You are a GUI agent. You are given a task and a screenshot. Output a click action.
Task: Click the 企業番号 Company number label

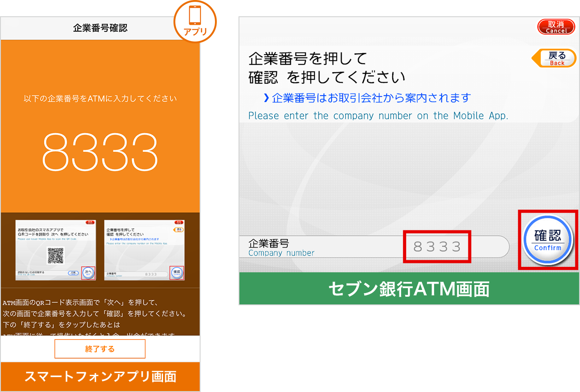(280, 247)
